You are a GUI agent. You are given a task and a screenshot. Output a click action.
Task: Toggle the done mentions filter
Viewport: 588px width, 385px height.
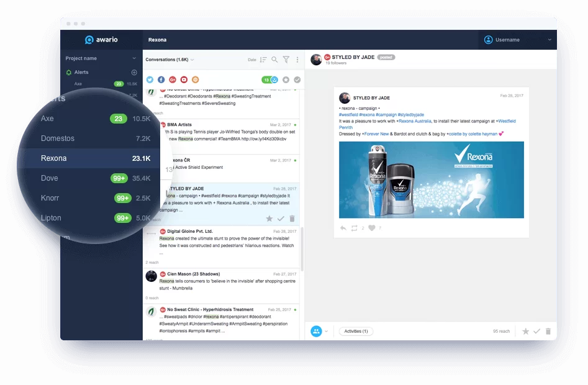tap(297, 79)
